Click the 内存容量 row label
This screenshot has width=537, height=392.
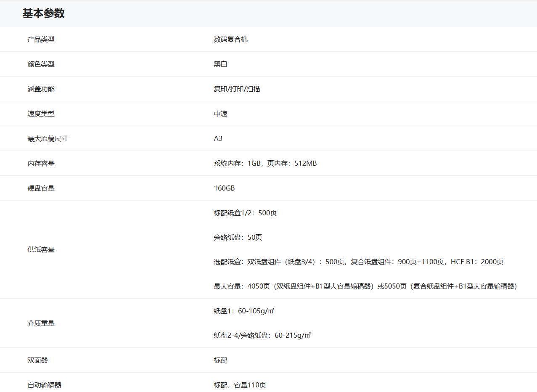41,164
